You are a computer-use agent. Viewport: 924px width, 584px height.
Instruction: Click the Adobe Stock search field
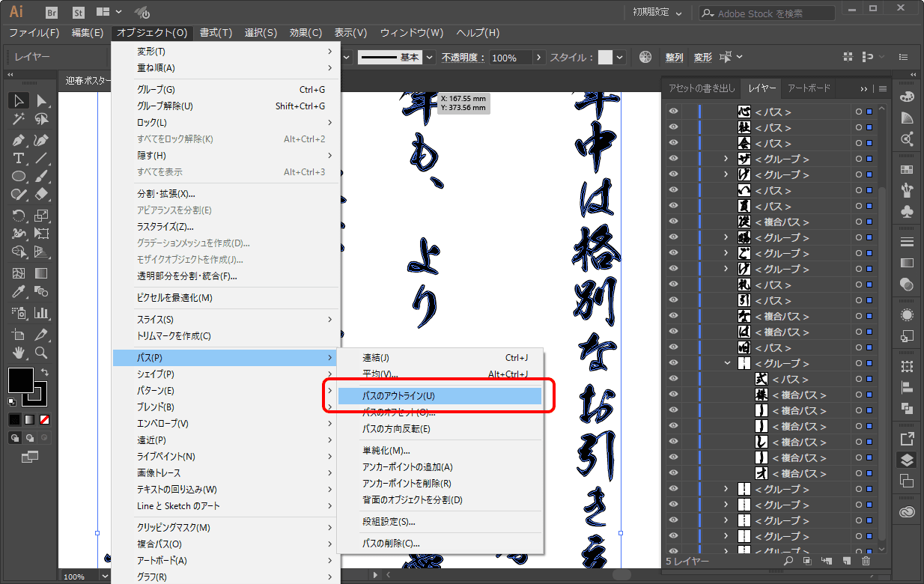[x=768, y=13]
